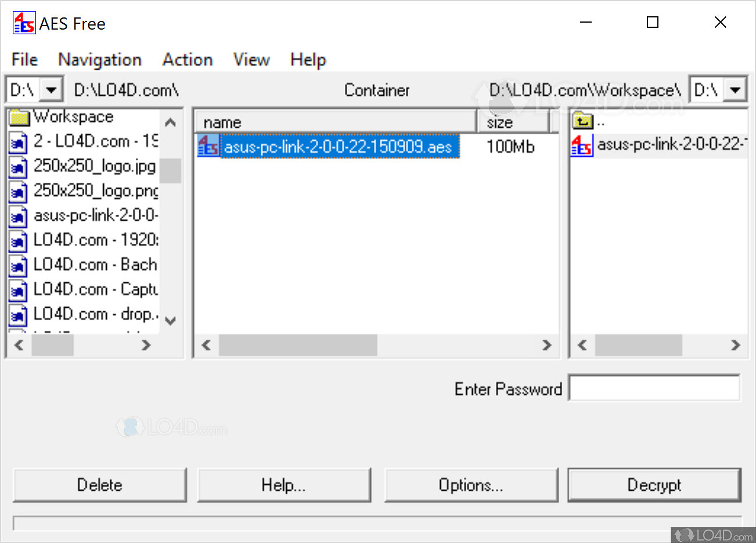Click the icon beside LO4D.com - drop file

[19, 315]
